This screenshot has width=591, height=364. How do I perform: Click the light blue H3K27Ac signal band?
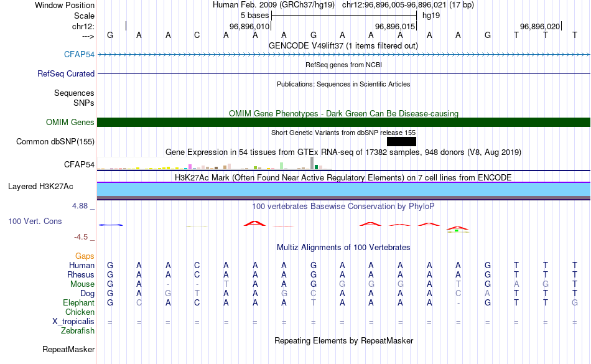point(344,190)
